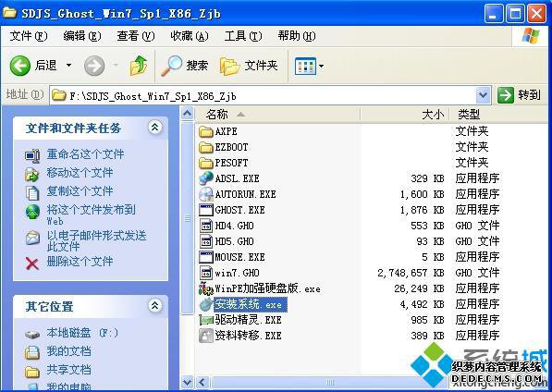Select the 资料转移.EXE file icon
The image size is (552, 392).
[x=206, y=336]
